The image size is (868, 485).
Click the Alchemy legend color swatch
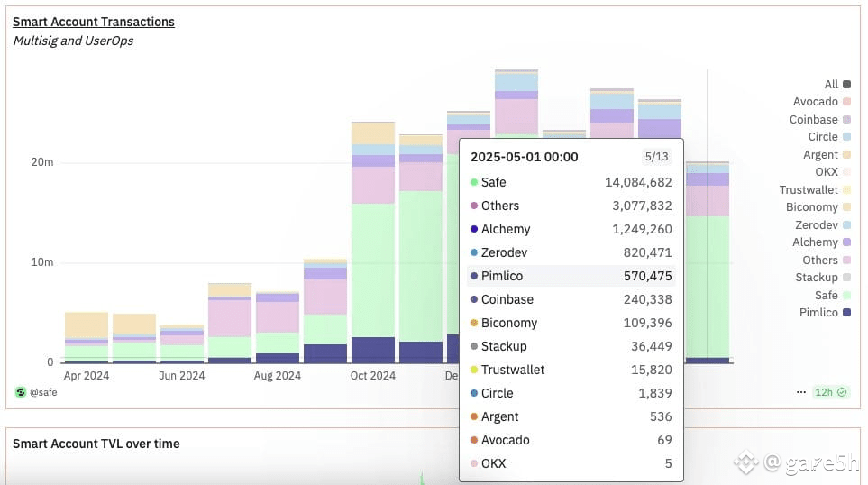(x=846, y=242)
